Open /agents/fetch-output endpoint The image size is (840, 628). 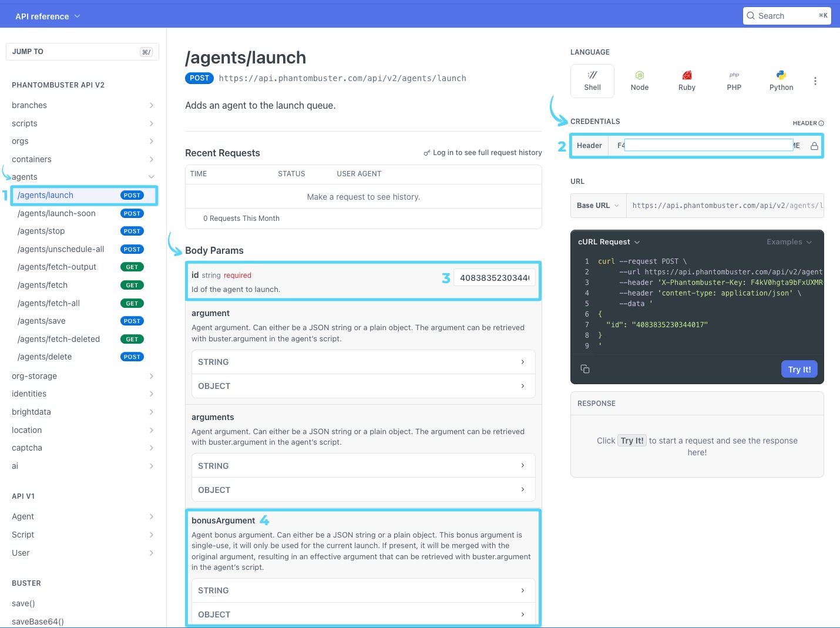tap(79, 267)
